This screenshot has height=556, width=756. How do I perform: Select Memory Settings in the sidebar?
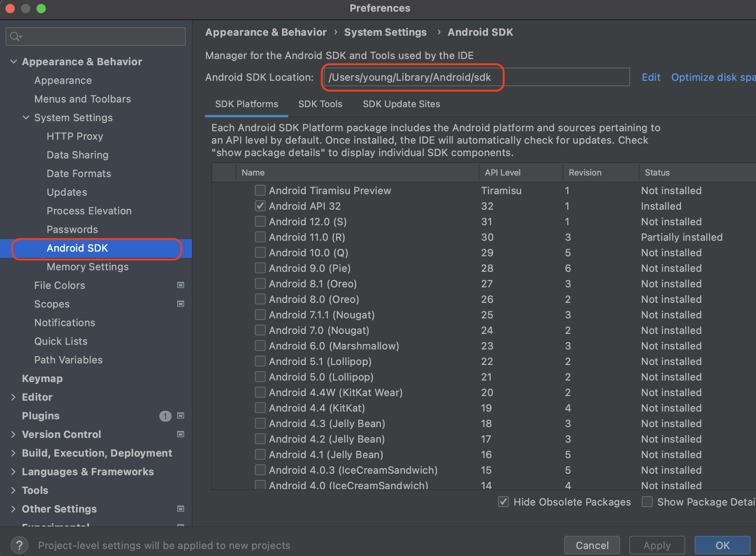tap(87, 267)
